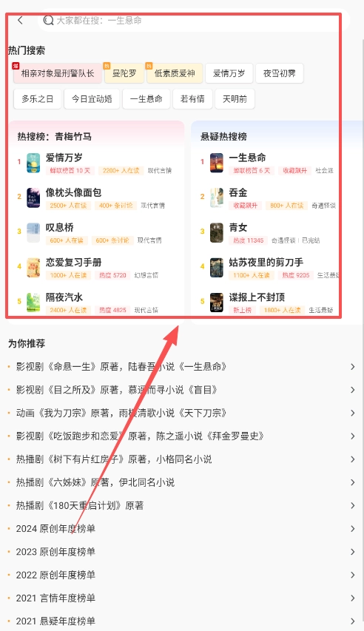Open 影视剧《命悬一生》原著 recommendation
Image resolution: width=364 pixels, height=631 pixels.
182,367
